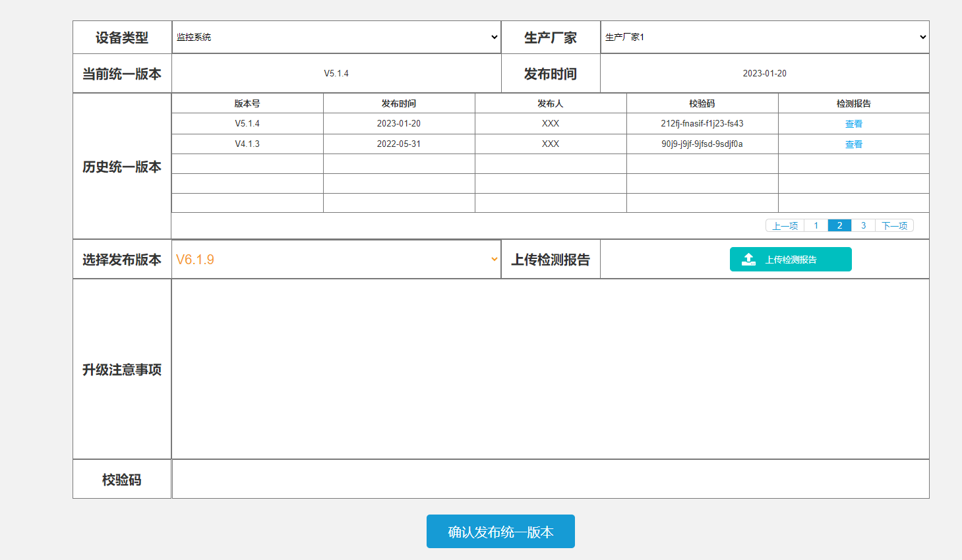Select the V4.1.3 version cell
This screenshot has width=962, height=560.
click(x=247, y=144)
